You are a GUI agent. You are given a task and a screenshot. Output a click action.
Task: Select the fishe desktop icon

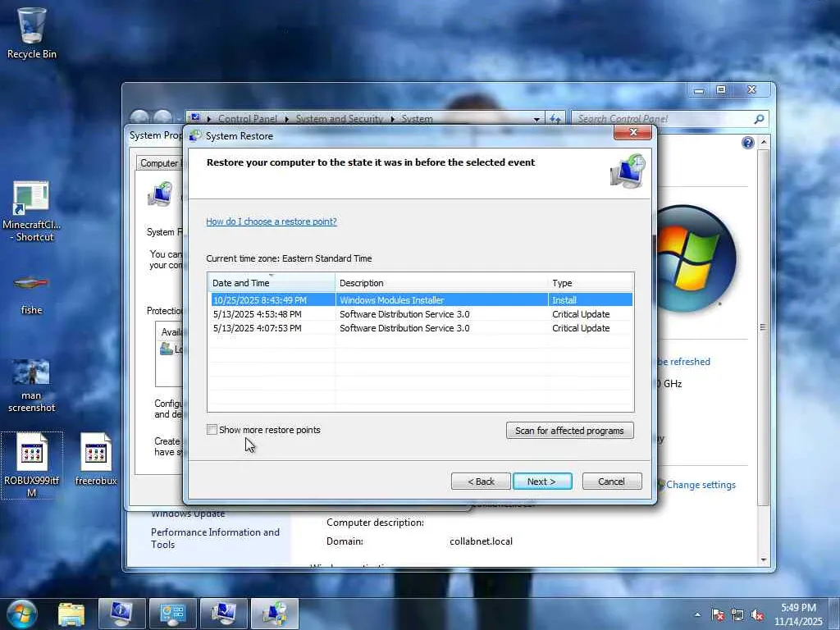(x=31, y=294)
